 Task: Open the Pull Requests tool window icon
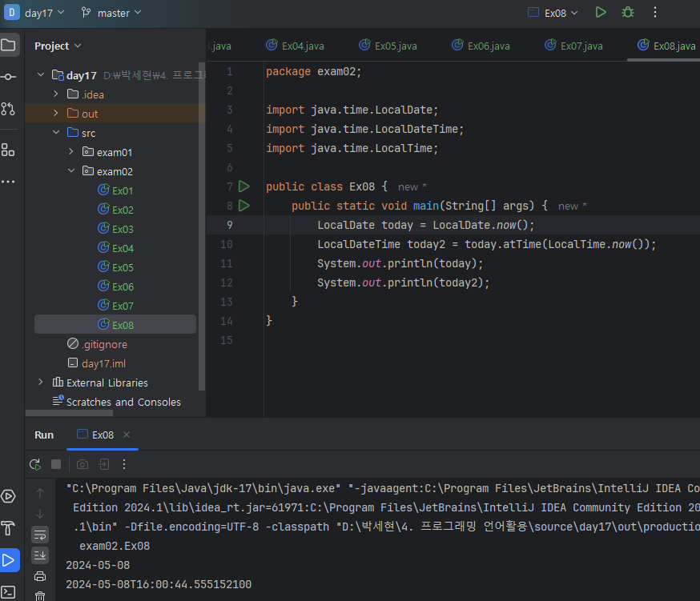(9, 109)
